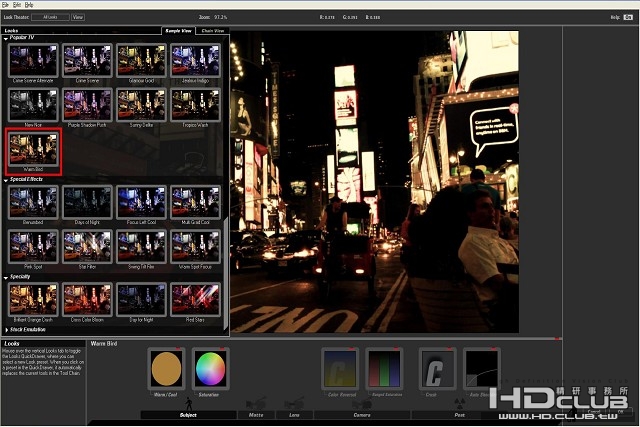This screenshot has width=640, height=427.
Task: Select the Ranged Saturation tool
Action: [x=384, y=369]
